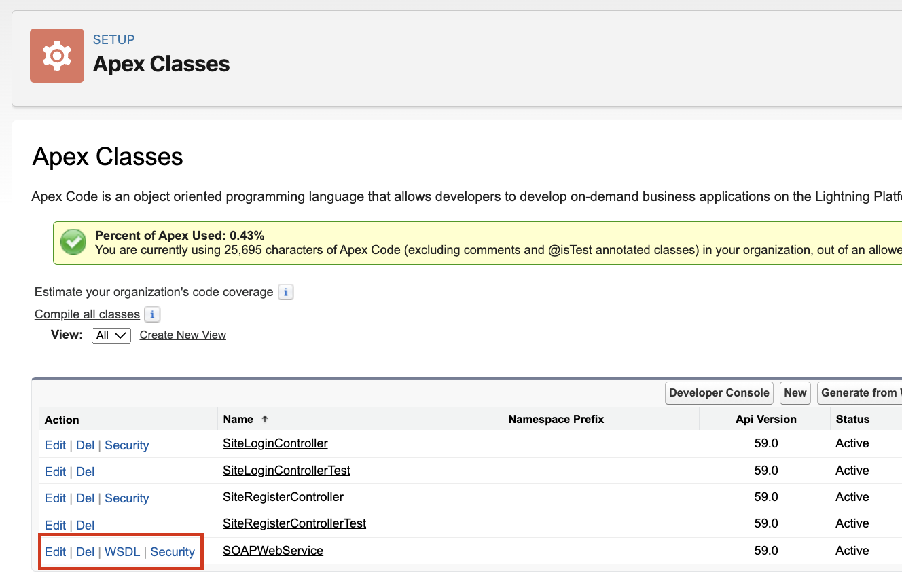The width and height of the screenshot is (902, 588).
Task: Click the SETUP breadcrumb label
Action: coord(113,39)
